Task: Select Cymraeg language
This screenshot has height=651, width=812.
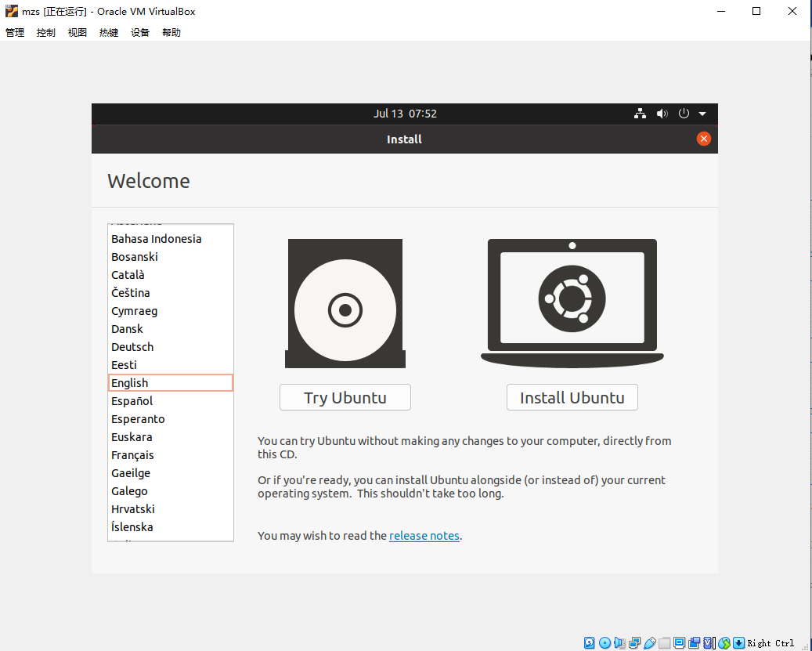Action: pos(171,311)
